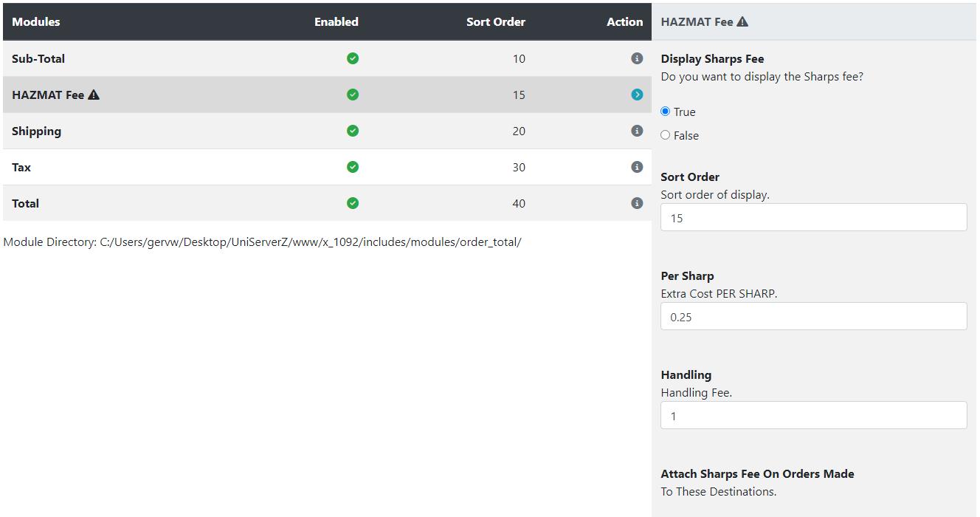This screenshot has width=980, height=517.
Task: Select the Tax module row name
Action: coord(21,167)
